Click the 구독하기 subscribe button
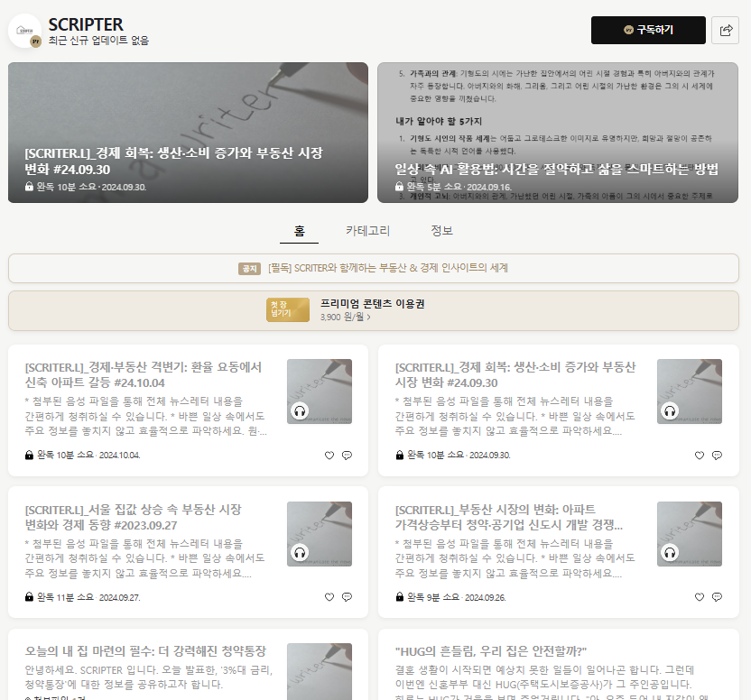751x700 pixels. (648, 30)
